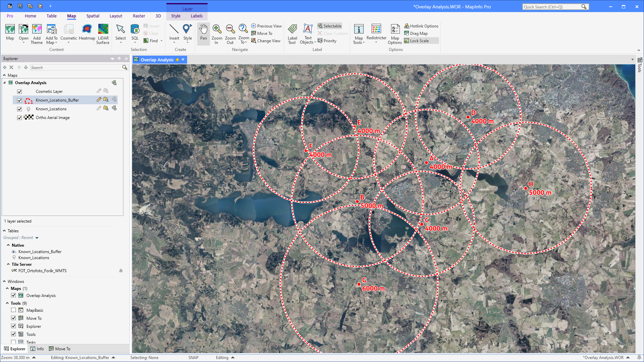Click the Add Theme icon
Image resolution: width=644 pixels, height=362 pixels.
click(x=37, y=34)
